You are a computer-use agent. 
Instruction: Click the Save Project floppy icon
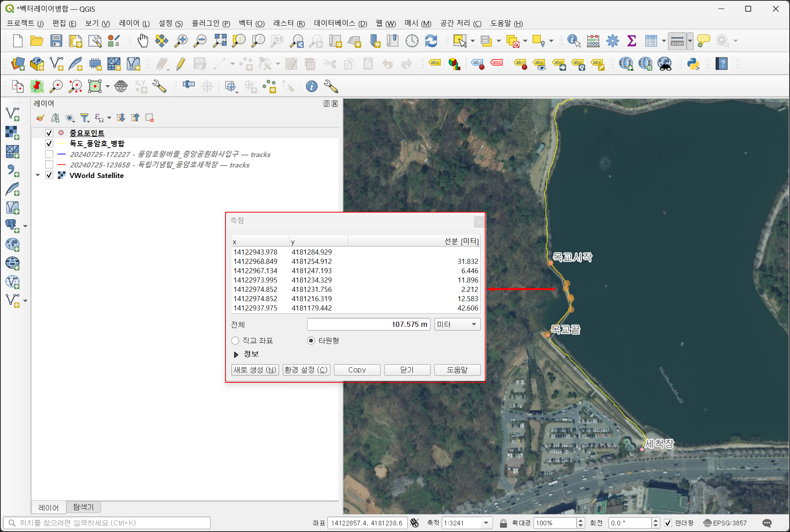tap(56, 41)
